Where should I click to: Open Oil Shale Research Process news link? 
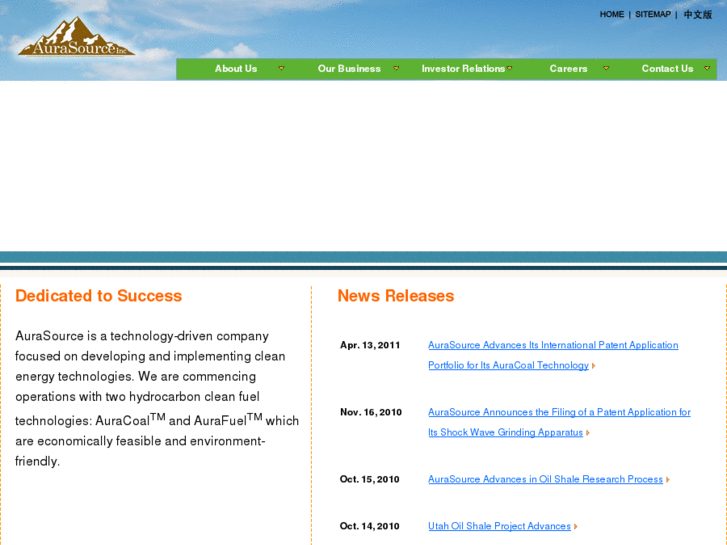point(545,479)
